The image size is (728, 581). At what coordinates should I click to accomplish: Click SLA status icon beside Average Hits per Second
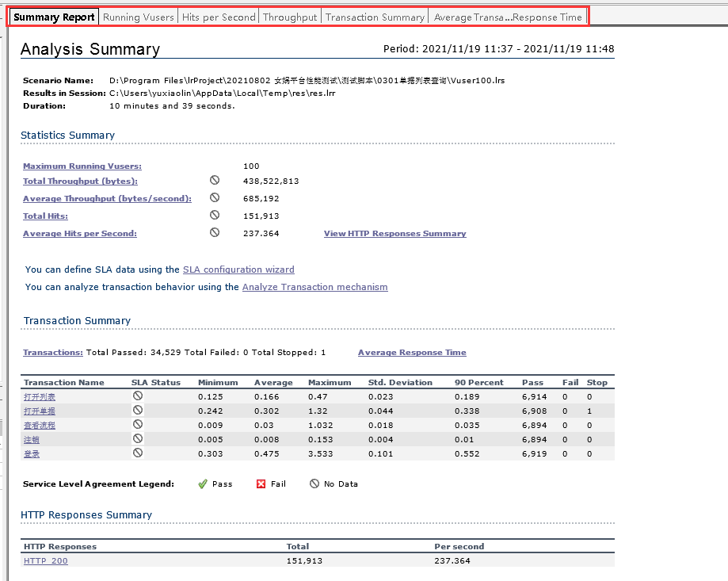[x=215, y=232]
